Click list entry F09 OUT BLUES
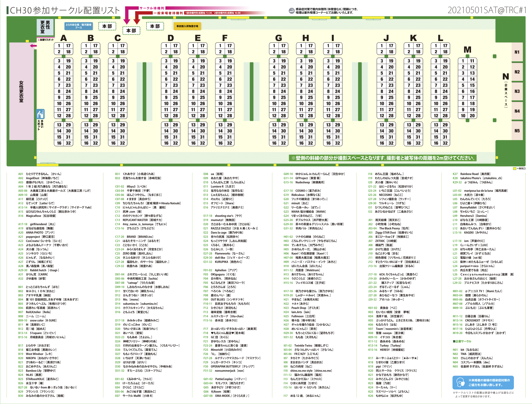Viewport: 532px width, 404px height. pos(224,300)
